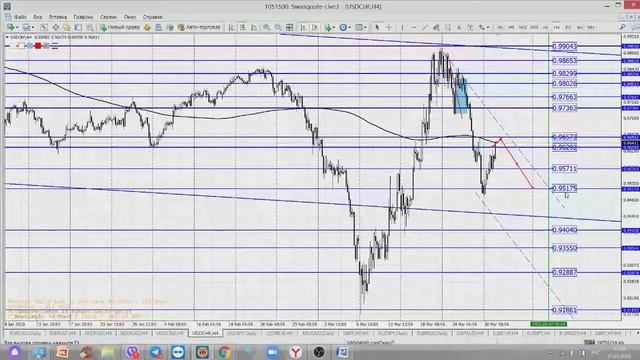Viewport: 640px width, 360px height.
Task: Show the Terminal panel icon
Action: (x=78, y=27)
